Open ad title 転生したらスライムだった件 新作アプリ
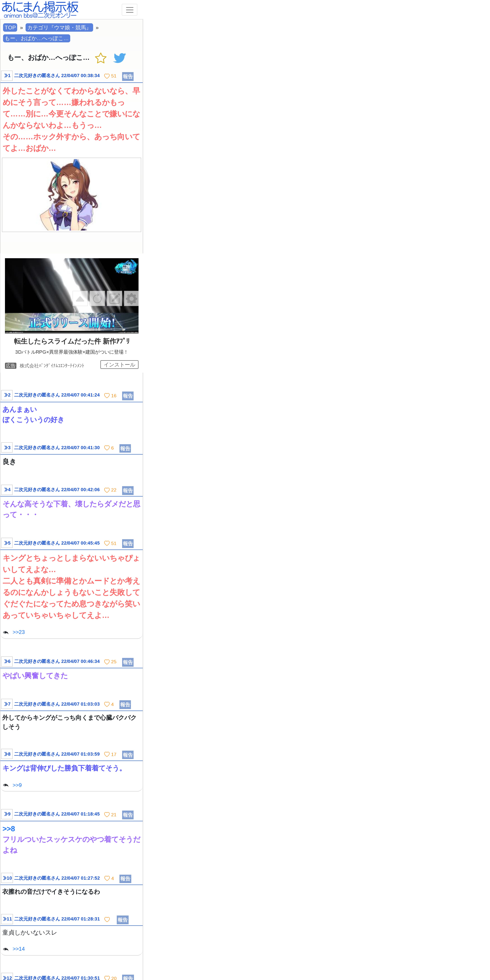 [72, 341]
